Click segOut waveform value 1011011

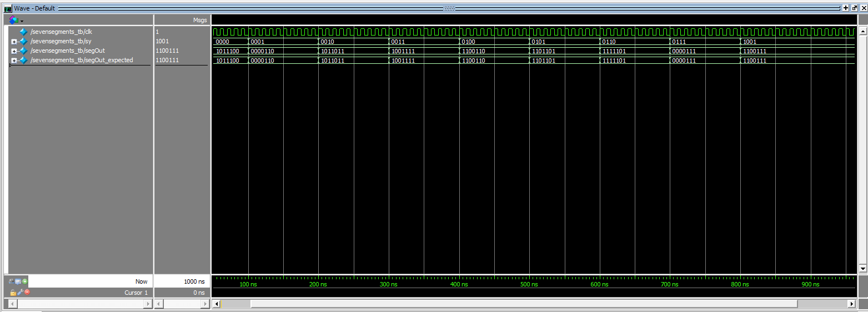(333, 51)
